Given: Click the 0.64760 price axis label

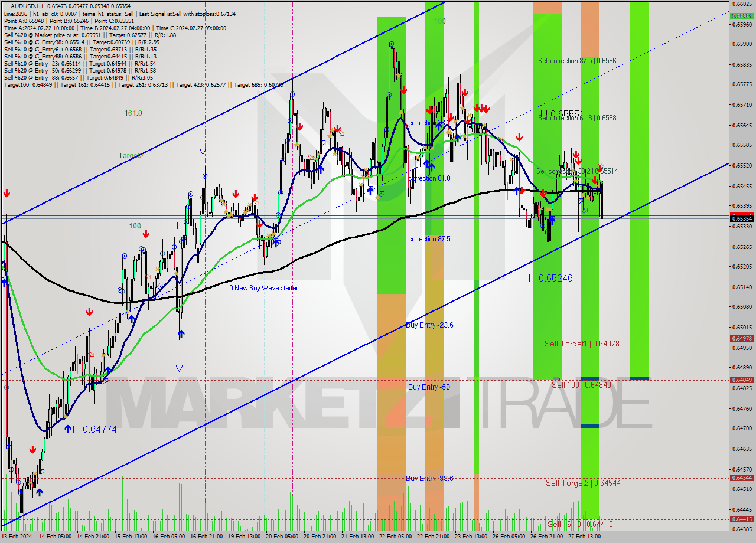Looking at the screenshot, I should [x=742, y=408].
